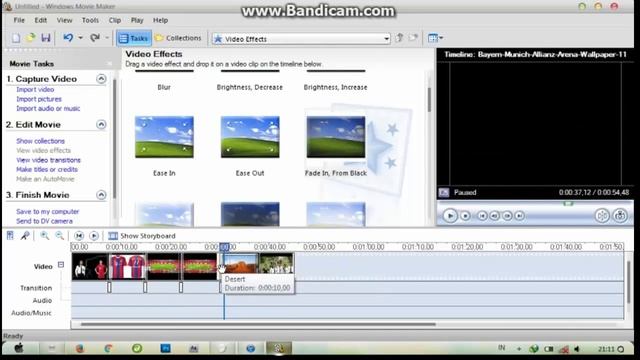This screenshot has height=360, width=640.
Task: Select the first video clip on timeline
Action: click(90, 267)
